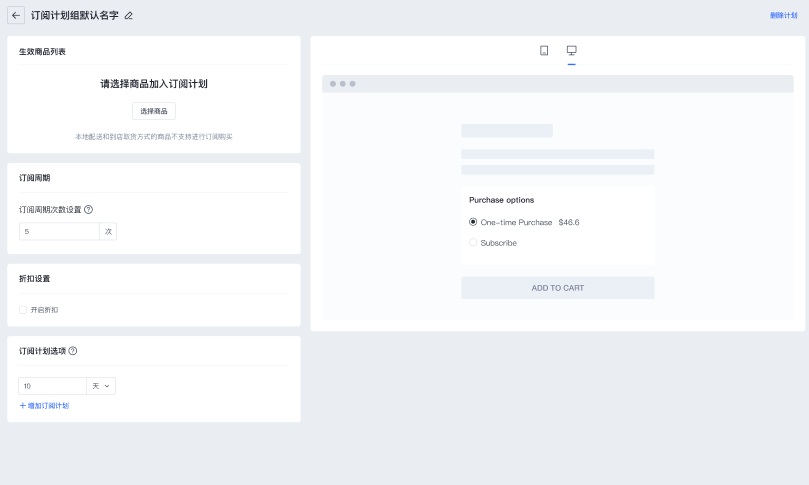Viewport: 809px width, 485px height.
Task: Switch to desktop preview icon
Action: coord(572,50)
